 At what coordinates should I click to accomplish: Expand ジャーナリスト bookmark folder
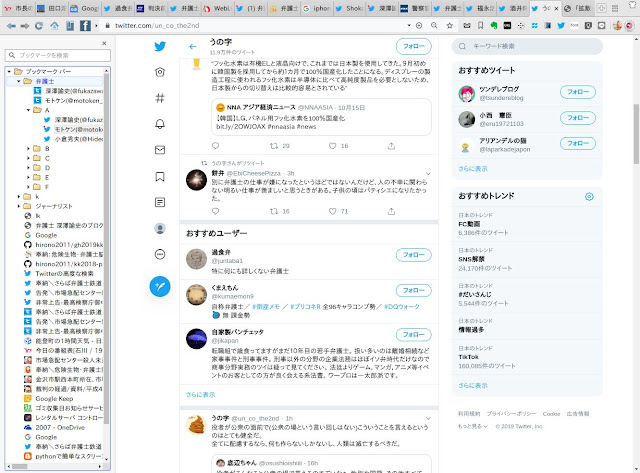[x=18, y=206]
